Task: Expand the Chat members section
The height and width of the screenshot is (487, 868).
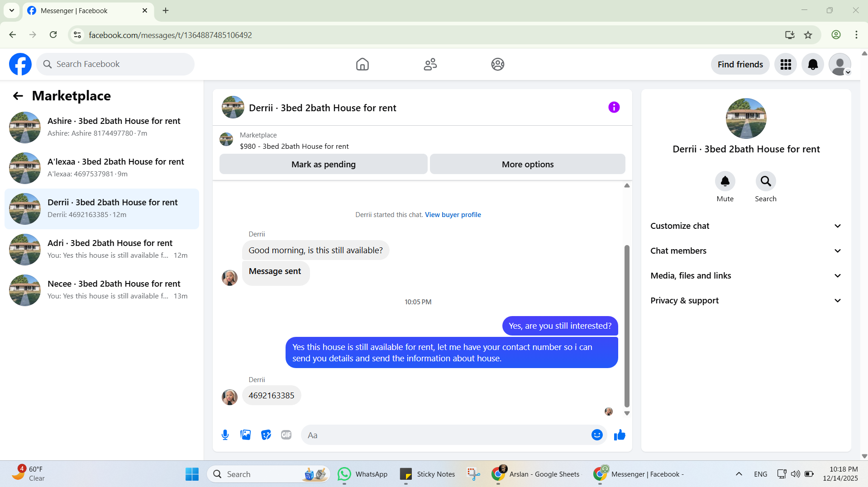Action: pyautogui.click(x=746, y=251)
